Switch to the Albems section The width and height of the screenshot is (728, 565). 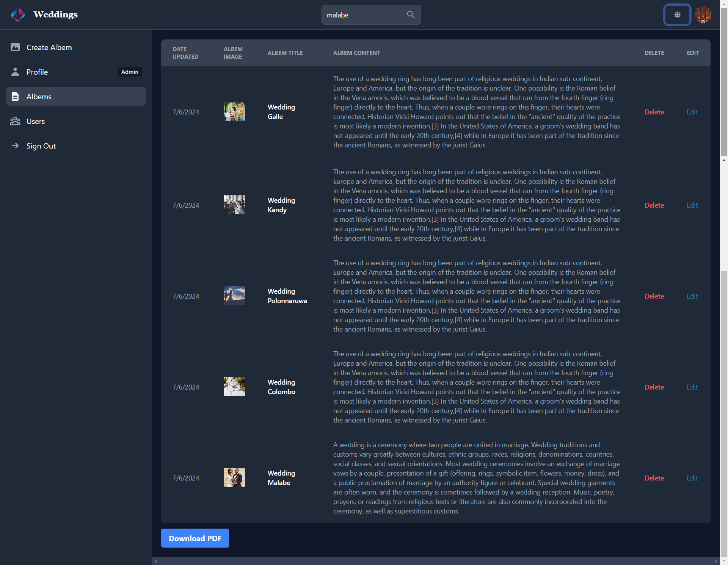point(39,96)
